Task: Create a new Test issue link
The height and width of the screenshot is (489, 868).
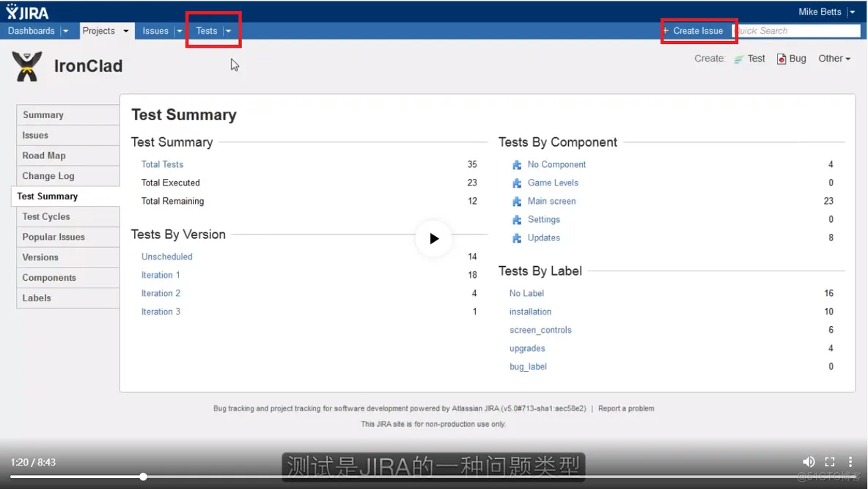Action: 756,59
